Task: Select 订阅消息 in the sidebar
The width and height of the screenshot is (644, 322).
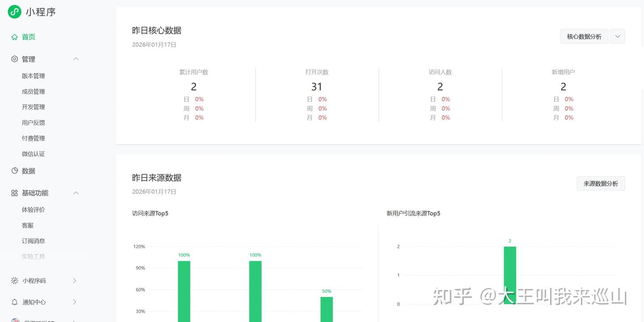Action: click(x=34, y=241)
